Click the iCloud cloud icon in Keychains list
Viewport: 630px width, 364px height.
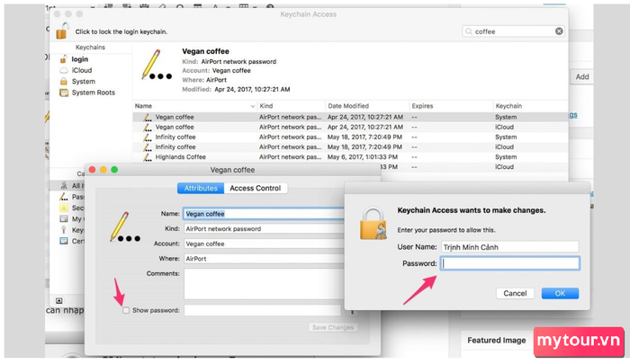click(64, 70)
